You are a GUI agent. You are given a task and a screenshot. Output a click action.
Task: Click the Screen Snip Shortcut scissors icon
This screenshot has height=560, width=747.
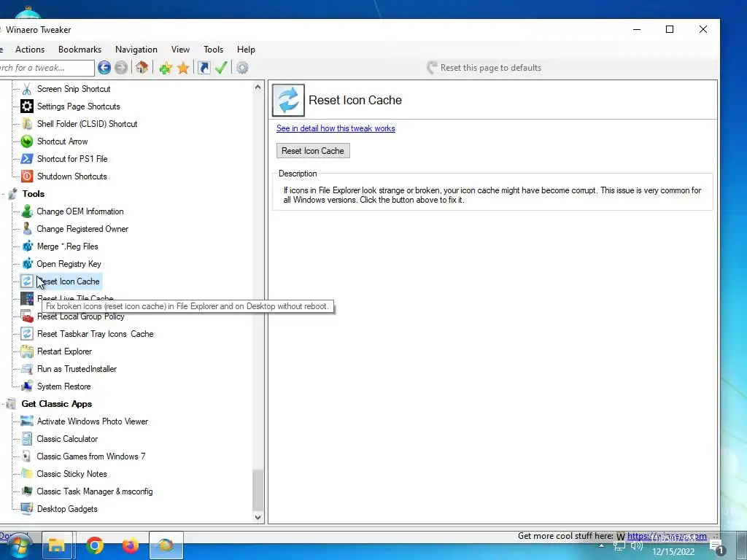coord(27,89)
